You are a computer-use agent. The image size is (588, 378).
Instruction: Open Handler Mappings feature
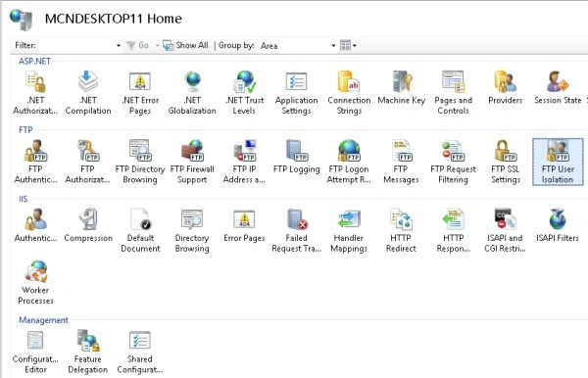click(x=349, y=230)
